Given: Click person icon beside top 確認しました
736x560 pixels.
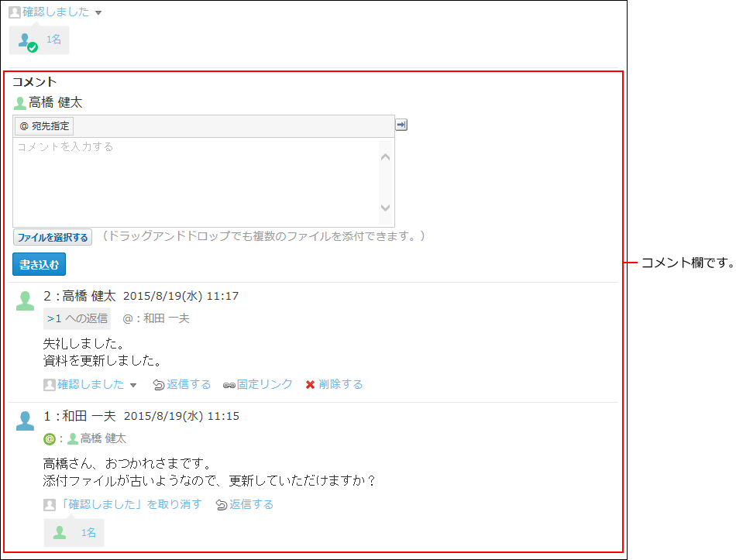Looking at the screenshot, I should 15,12.
